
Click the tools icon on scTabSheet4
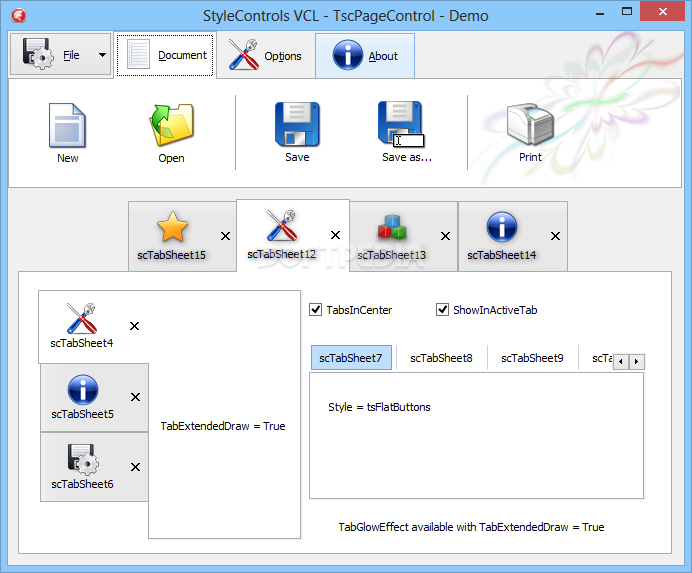82,318
